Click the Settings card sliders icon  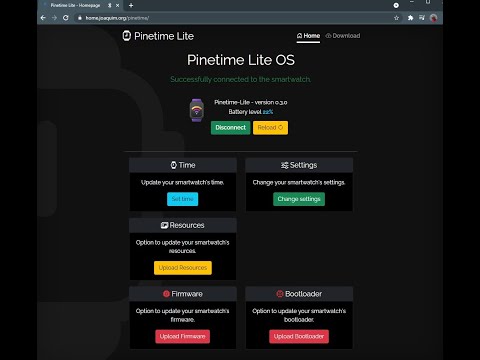coord(284,165)
